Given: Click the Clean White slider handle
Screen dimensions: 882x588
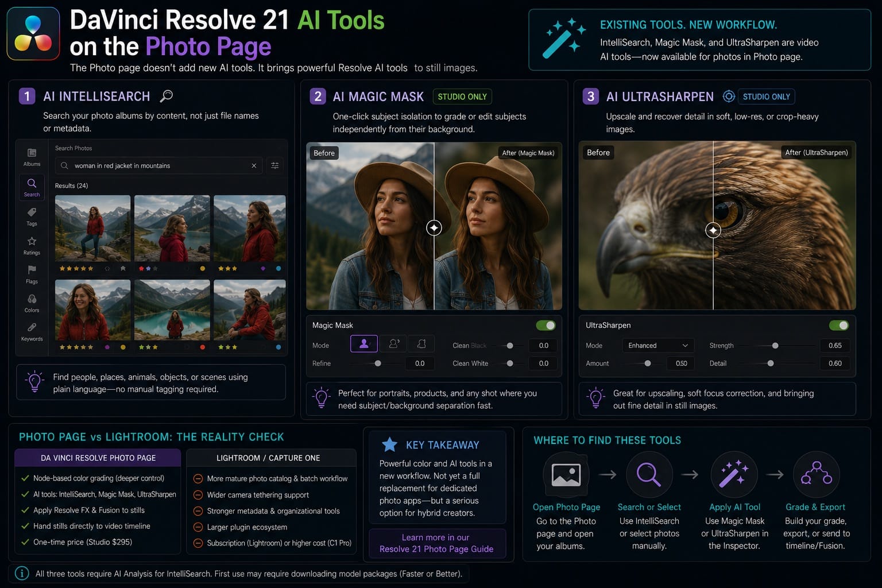Looking at the screenshot, I should point(510,363).
